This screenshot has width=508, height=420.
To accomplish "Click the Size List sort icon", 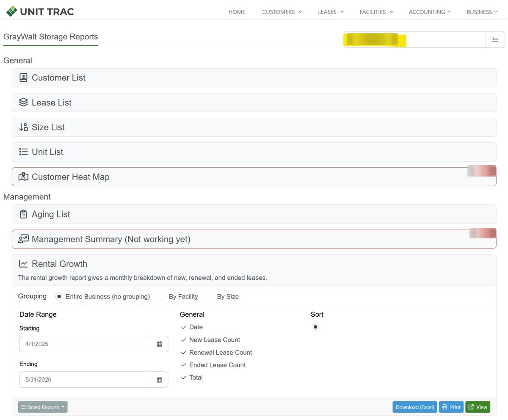I will [24, 127].
